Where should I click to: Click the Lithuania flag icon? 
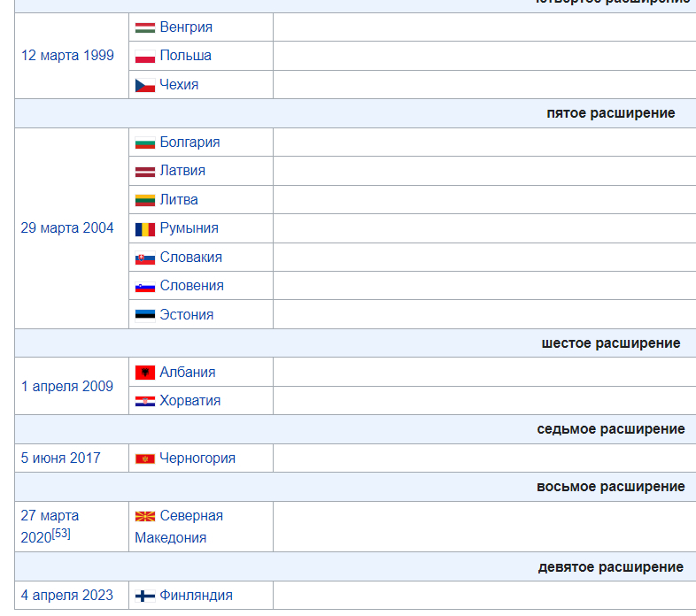145,201
